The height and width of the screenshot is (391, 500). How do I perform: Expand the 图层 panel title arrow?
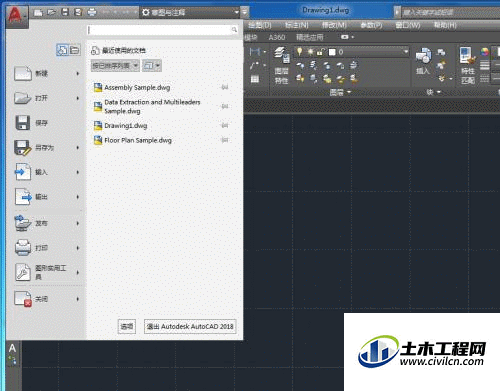click(x=349, y=92)
